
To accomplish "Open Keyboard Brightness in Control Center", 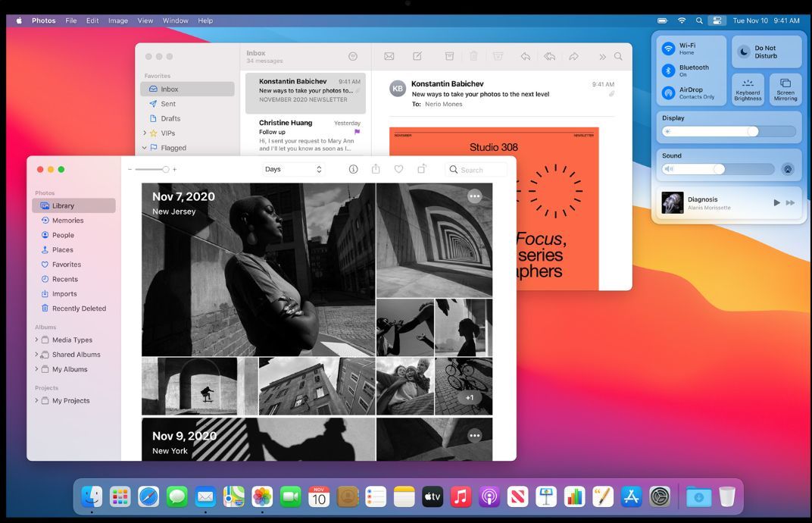I will (x=748, y=89).
